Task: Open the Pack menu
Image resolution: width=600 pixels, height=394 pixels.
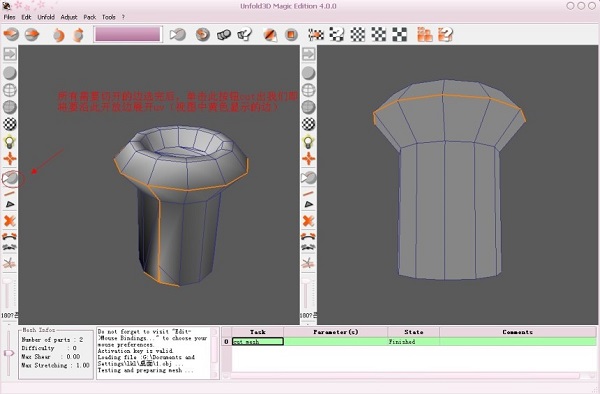Action: pos(90,17)
